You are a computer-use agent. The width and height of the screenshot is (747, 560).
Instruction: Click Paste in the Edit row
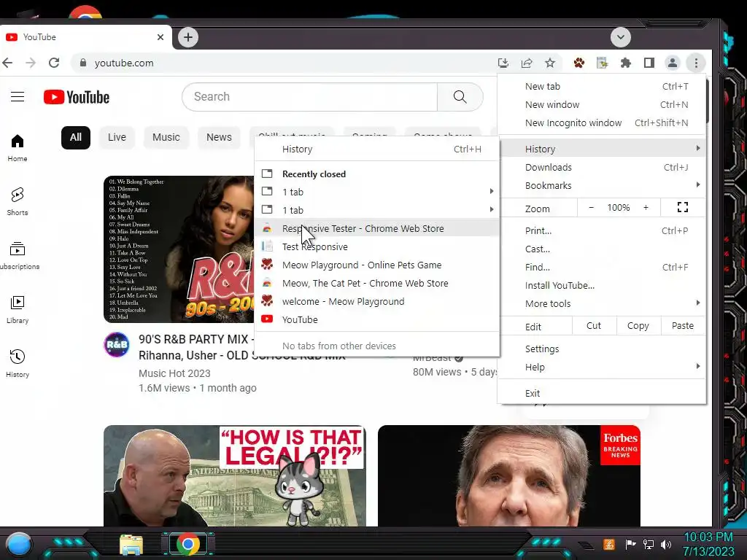[x=683, y=326]
